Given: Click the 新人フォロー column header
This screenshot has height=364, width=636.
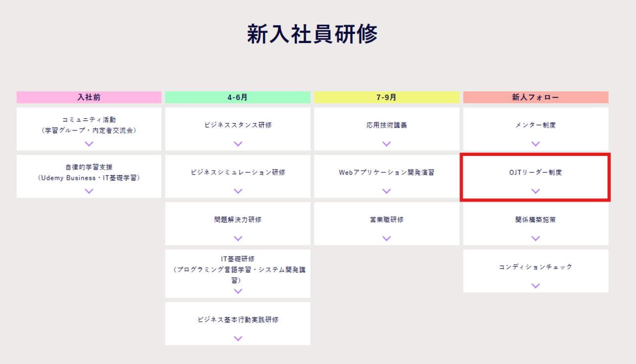Looking at the screenshot, I should coord(536,97).
